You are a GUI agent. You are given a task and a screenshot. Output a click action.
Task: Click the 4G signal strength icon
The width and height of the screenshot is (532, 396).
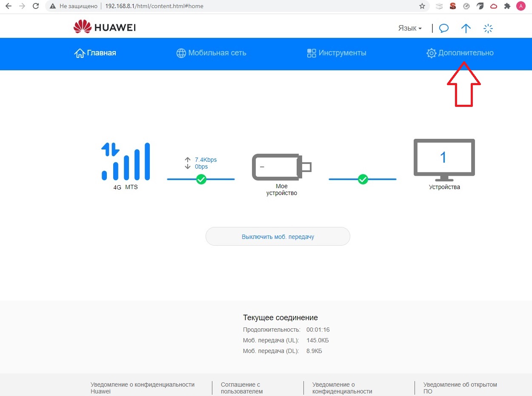point(126,161)
